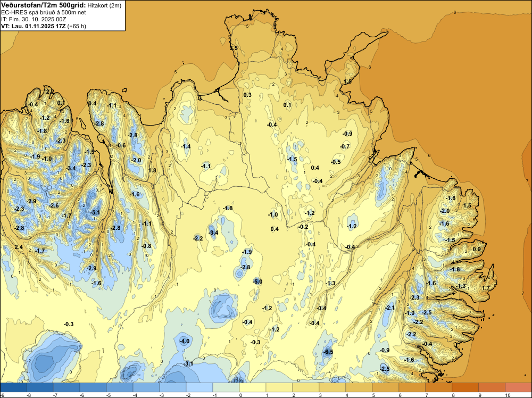Click the -0.5 temperature value
The height and width of the screenshot is (398, 532).
[x=336, y=162]
